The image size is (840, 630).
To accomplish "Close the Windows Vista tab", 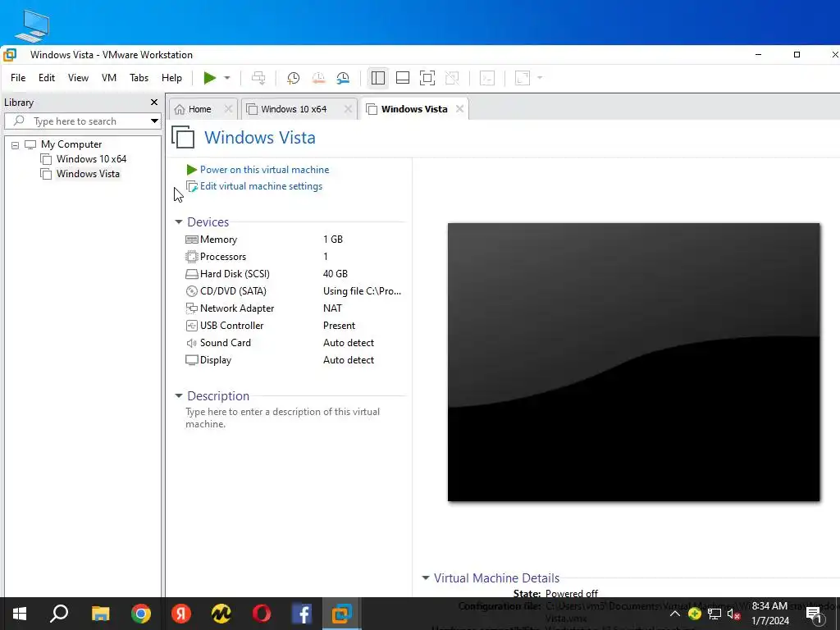I will pyautogui.click(x=459, y=109).
